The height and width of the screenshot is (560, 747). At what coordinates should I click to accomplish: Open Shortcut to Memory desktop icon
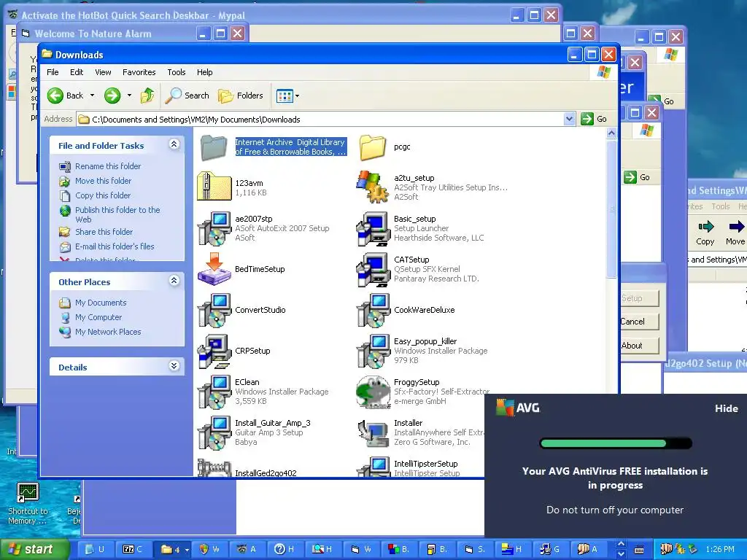pos(28,504)
